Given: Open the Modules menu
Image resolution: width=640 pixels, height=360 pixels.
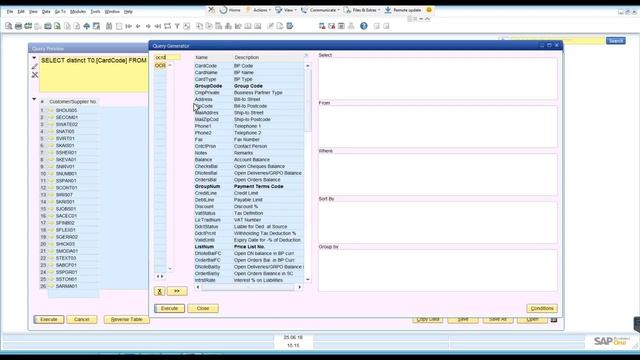Looking at the screenshot, I should click(78, 12).
